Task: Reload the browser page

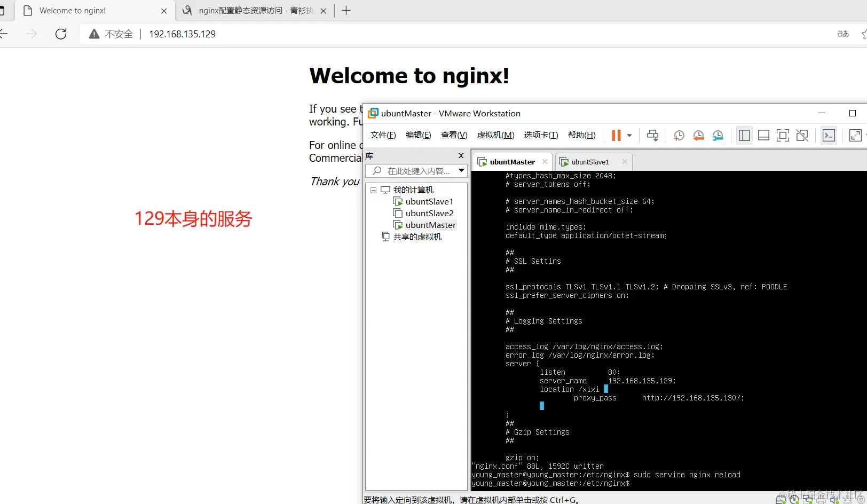Action: (x=61, y=34)
